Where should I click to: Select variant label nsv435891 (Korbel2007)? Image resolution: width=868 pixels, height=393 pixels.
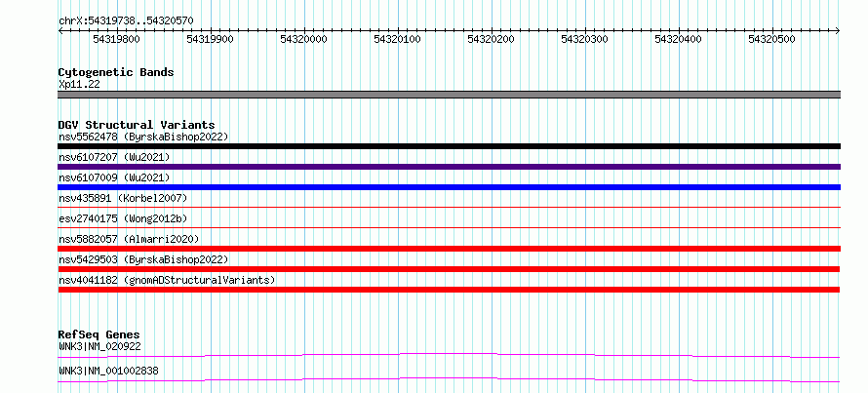click(x=123, y=198)
